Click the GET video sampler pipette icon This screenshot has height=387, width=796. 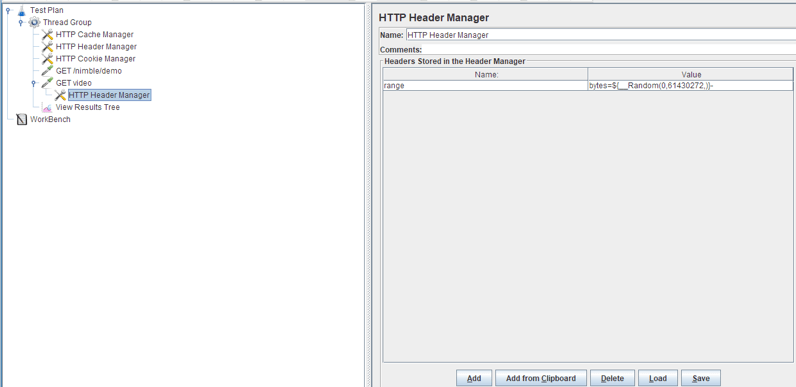(47, 83)
